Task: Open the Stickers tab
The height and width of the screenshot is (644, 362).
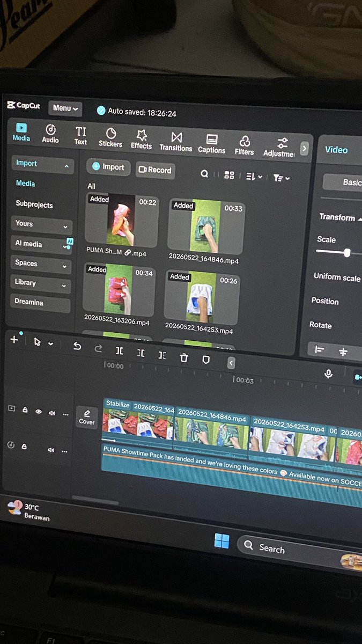Action: (110, 137)
